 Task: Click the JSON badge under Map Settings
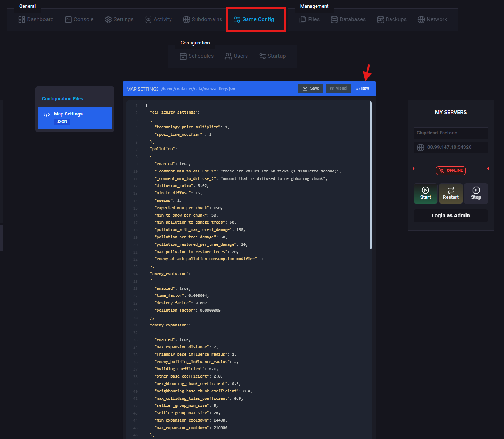(x=62, y=122)
